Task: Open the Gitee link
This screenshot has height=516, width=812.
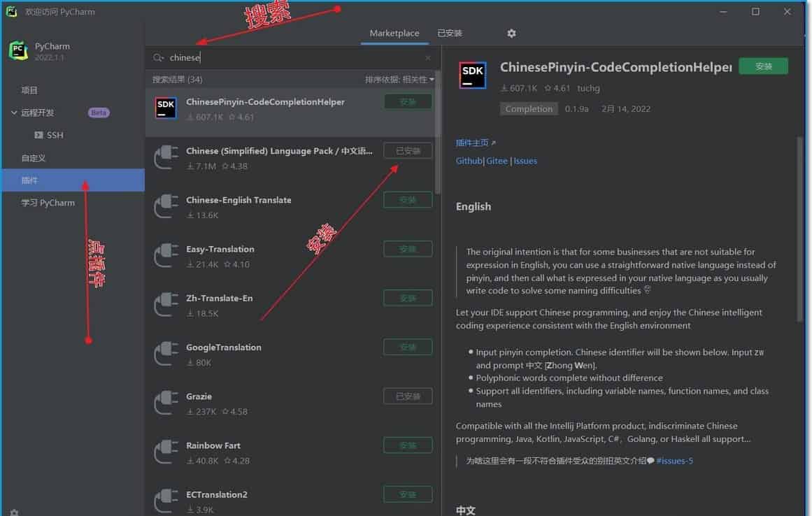Action: tap(497, 161)
